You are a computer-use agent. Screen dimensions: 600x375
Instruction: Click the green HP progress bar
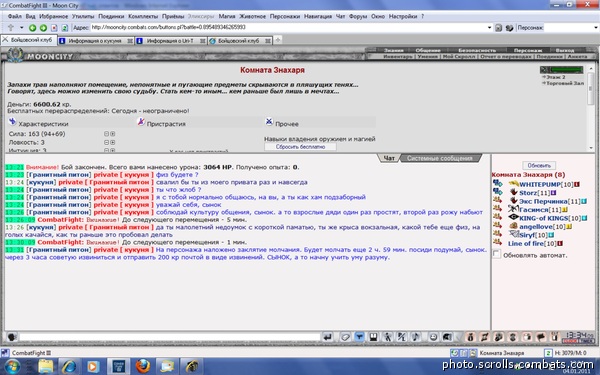(x=568, y=70)
